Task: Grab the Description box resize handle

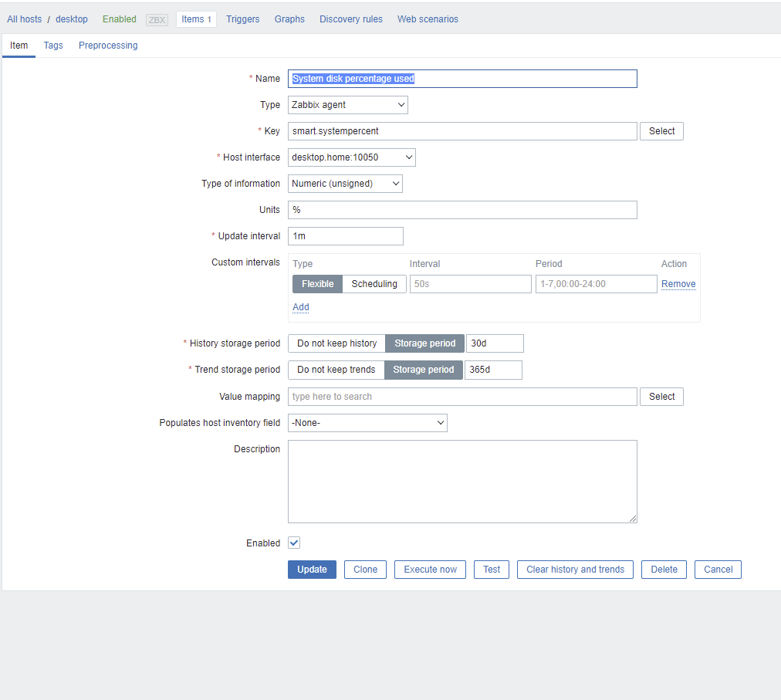Action: pyautogui.click(x=633, y=519)
